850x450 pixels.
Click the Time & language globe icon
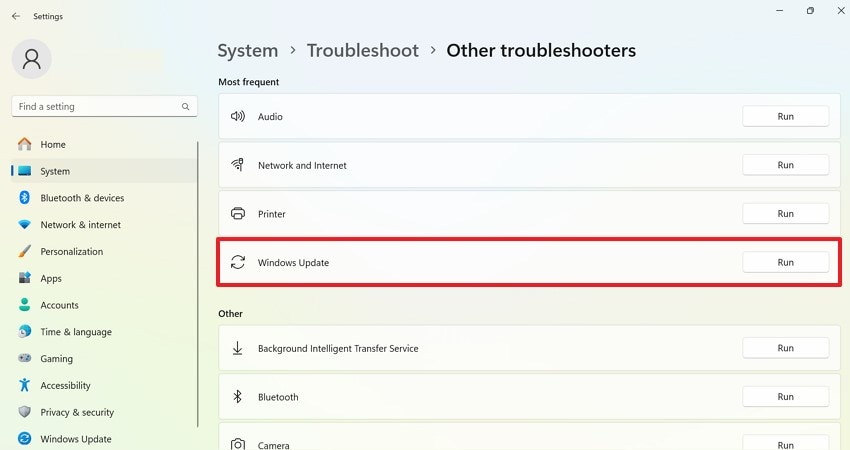coord(24,331)
